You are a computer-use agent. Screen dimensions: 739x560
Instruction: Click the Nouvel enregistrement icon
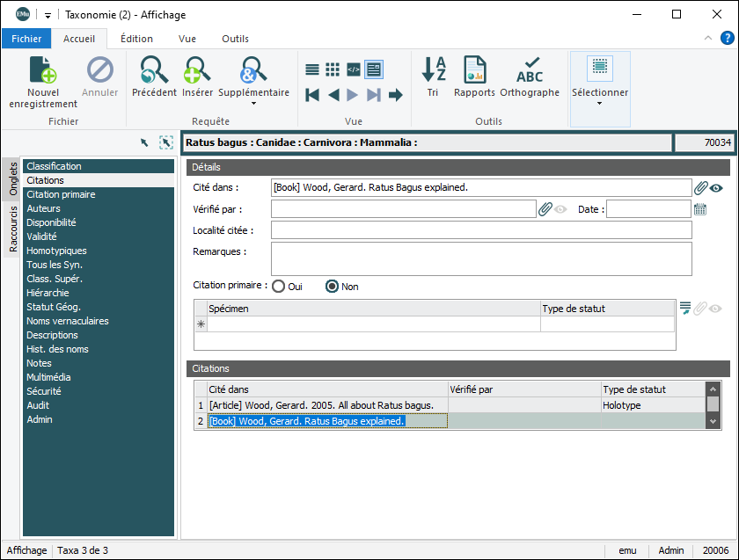(43, 71)
